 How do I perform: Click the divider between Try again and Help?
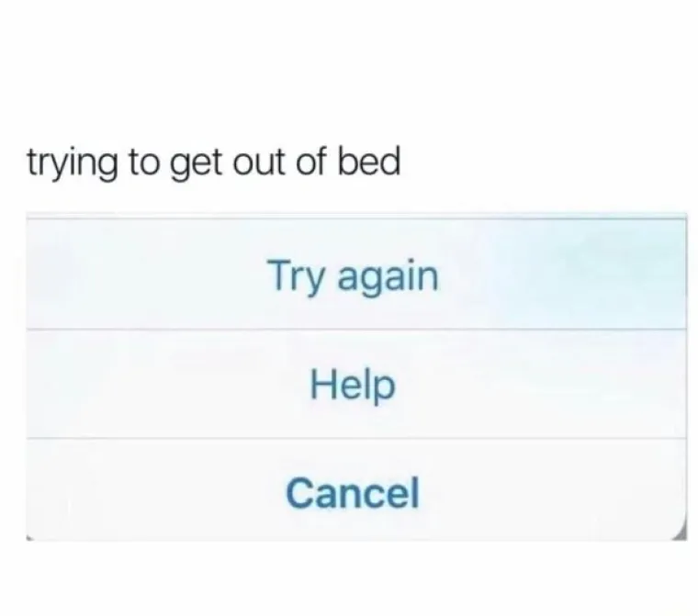[356, 330]
